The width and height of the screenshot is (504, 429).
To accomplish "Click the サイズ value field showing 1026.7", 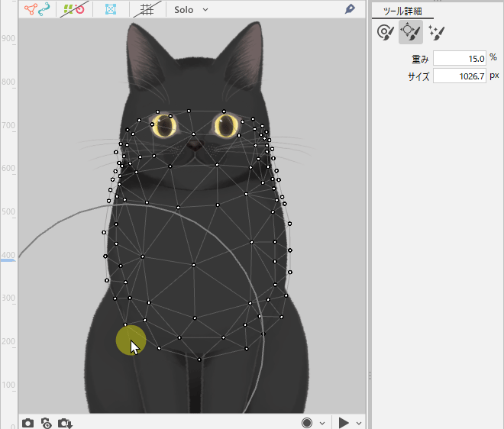I will click(460, 76).
